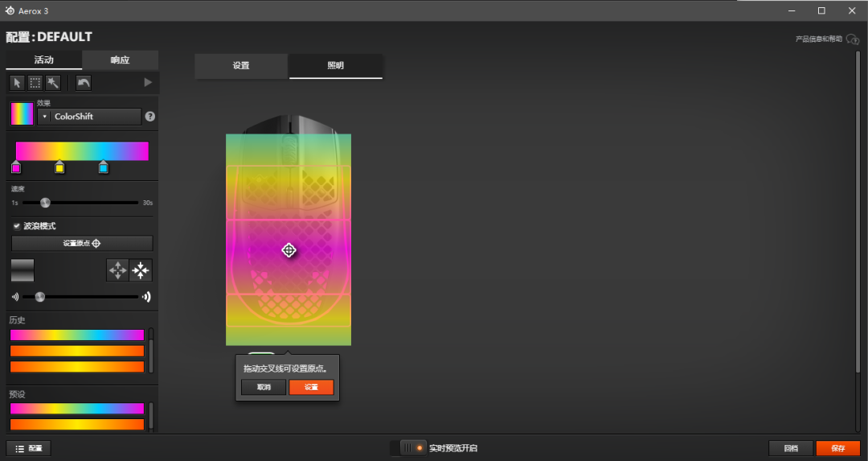The width and height of the screenshot is (868, 461).
Task: Select the marquee rectangle selection tool
Action: pos(35,83)
